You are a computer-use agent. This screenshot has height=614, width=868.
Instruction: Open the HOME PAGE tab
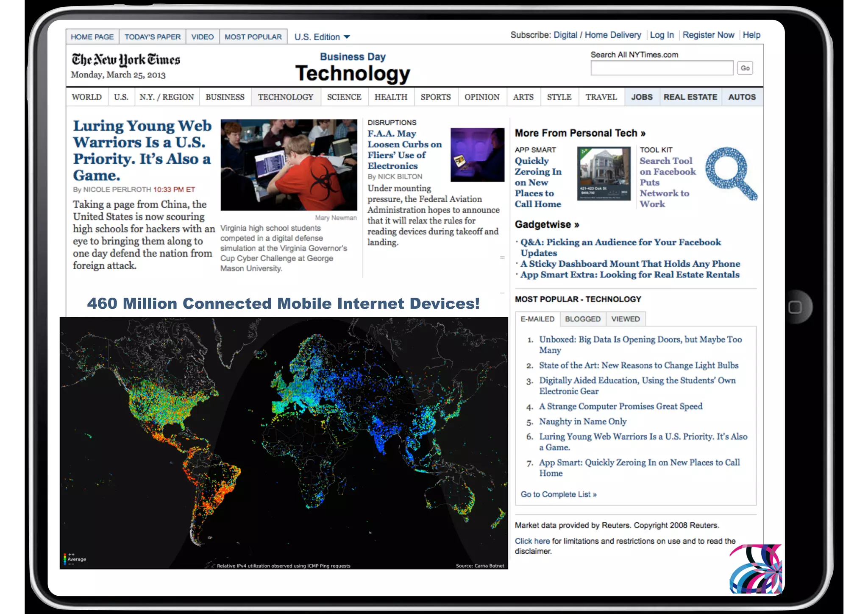coord(92,37)
